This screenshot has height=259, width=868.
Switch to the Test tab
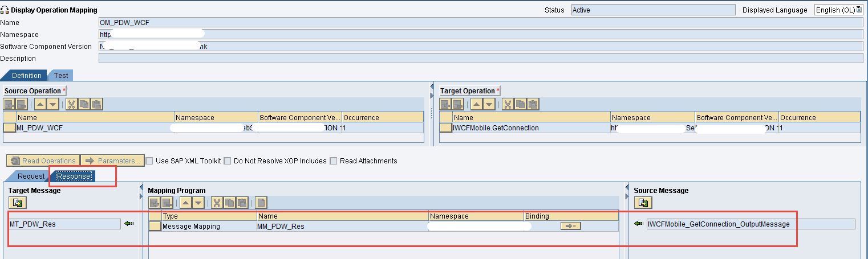point(61,76)
